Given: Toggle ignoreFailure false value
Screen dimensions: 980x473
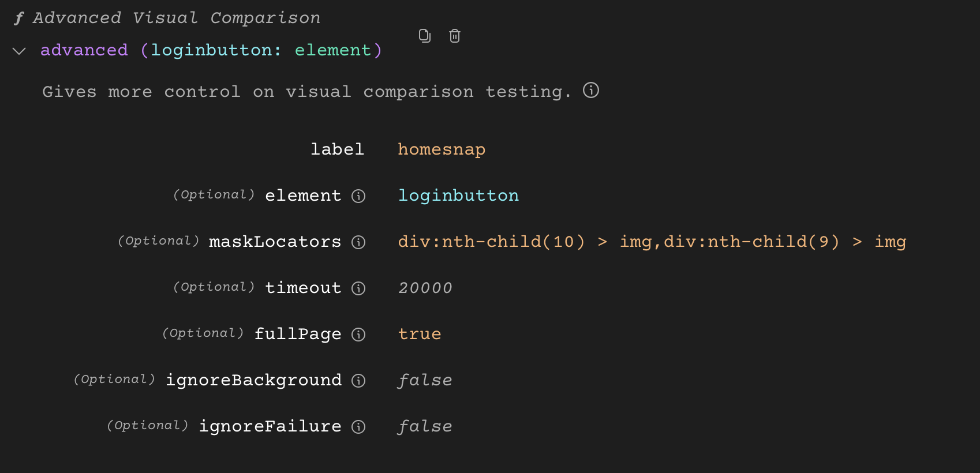Looking at the screenshot, I should pyautogui.click(x=425, y=426).
